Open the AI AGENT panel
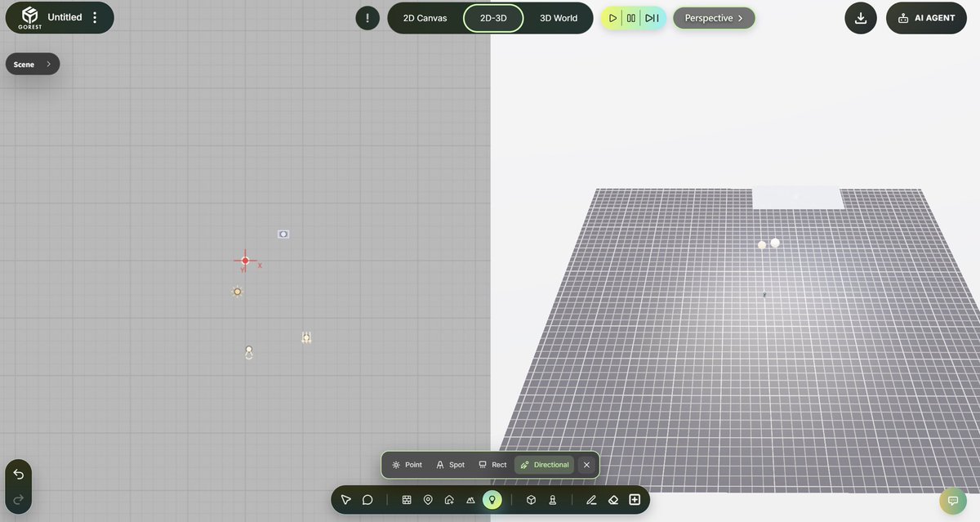This screenshot has width=980, height=522. coord(926,18)
